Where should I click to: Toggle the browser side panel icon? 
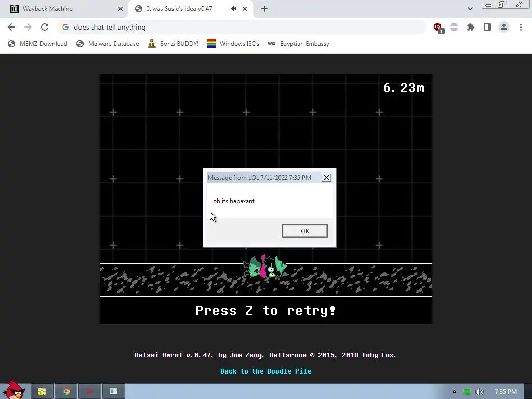tap(487, 27)
